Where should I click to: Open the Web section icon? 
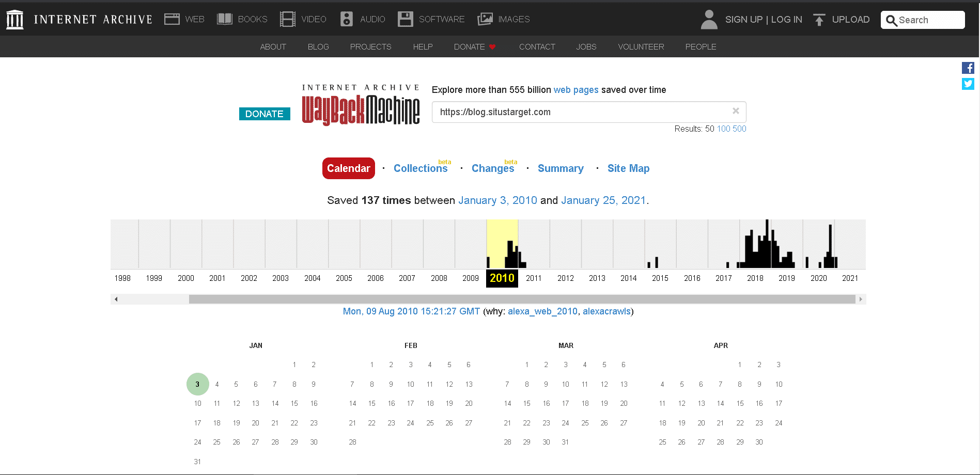172,19
